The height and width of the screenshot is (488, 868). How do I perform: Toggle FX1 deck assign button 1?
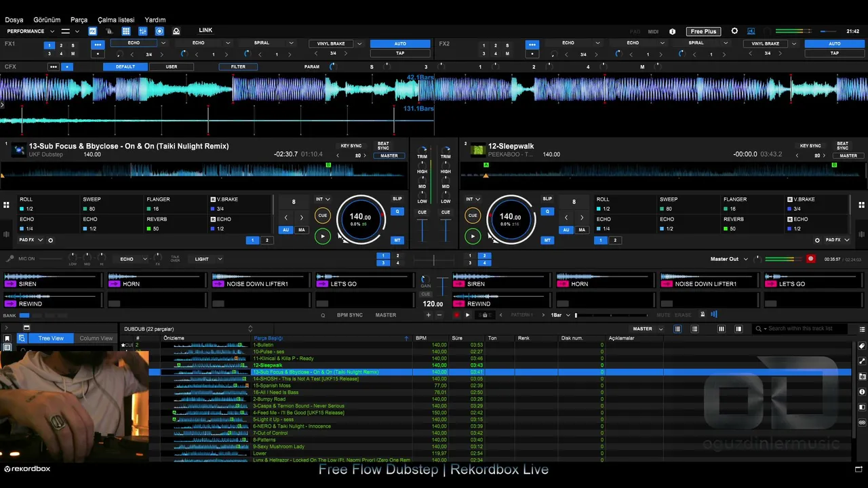tap(49, 45)
